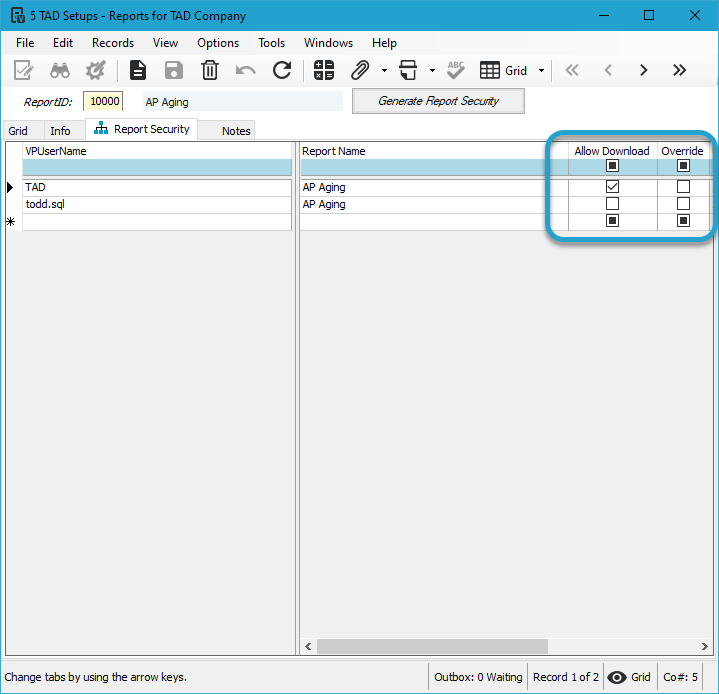Image resolution: width=719 pixels, height=694 pixels.
Task: Refresh the form with circular arrow icon
Action: click(282, 71)
